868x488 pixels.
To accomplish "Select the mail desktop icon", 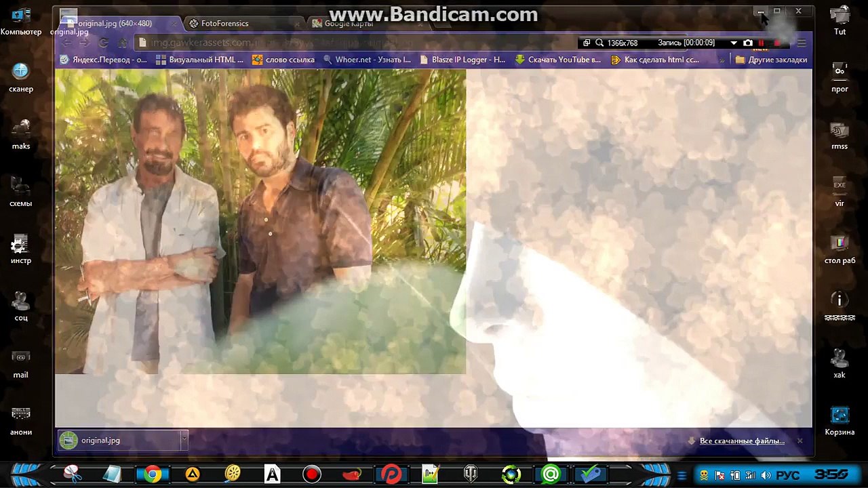I will coord(21,364).
